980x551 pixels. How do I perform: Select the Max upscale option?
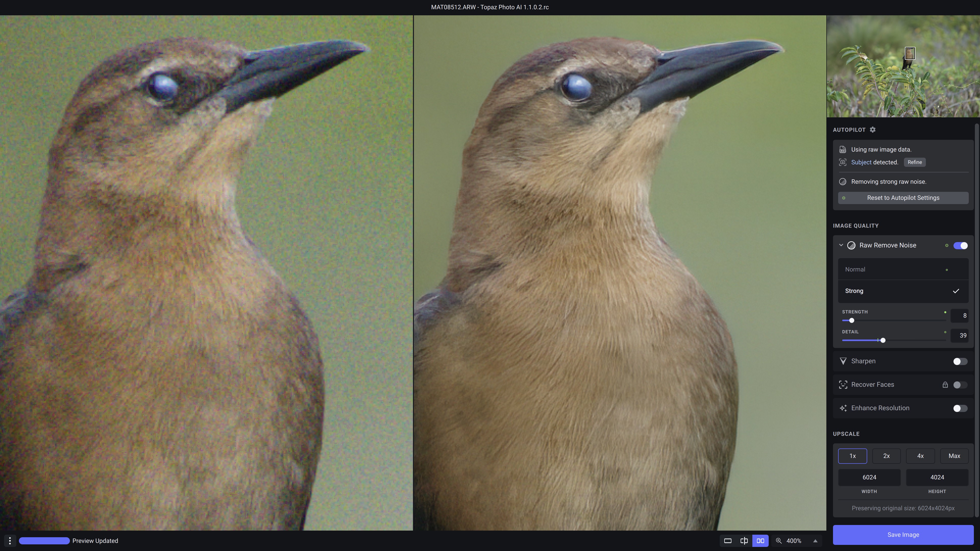[954, 456]
